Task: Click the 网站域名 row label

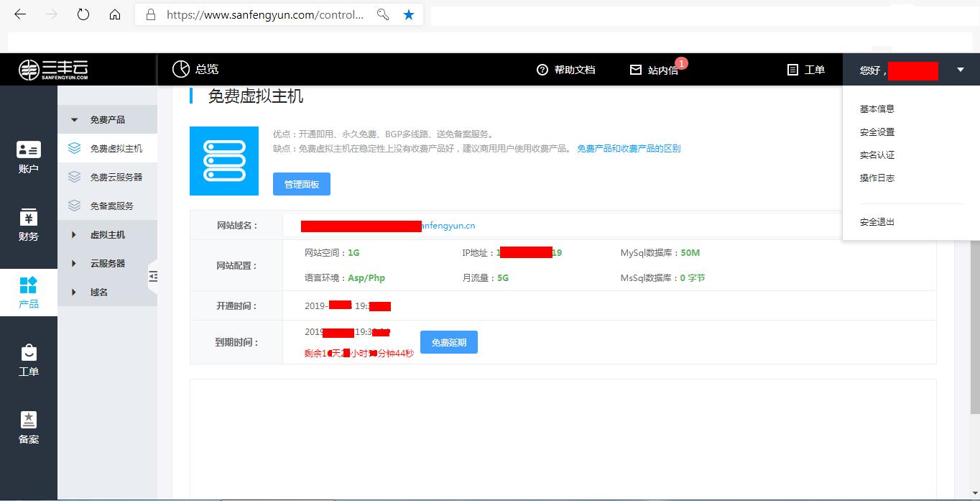Action: coord(237,226)
